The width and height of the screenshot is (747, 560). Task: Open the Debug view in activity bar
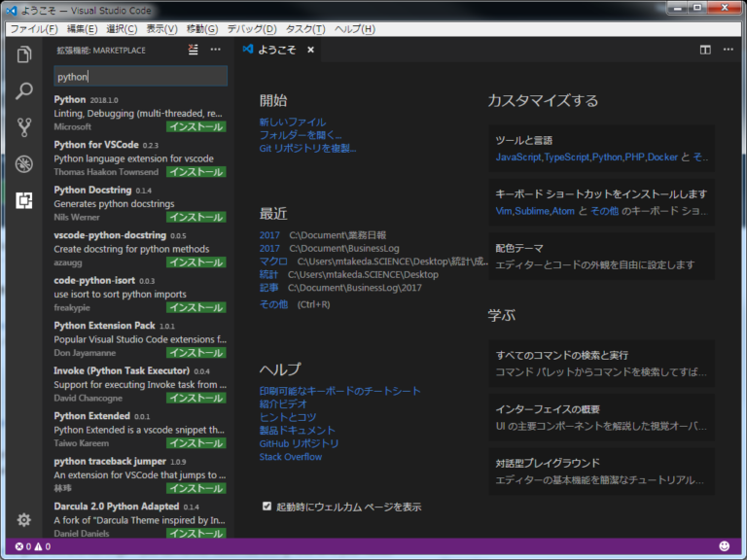(23, 163)
